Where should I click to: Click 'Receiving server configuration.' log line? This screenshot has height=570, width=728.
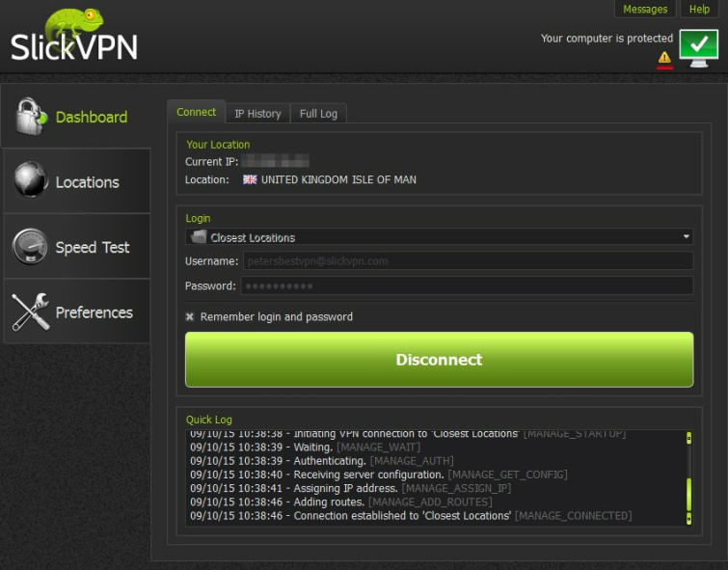click(x=379, y=475)
